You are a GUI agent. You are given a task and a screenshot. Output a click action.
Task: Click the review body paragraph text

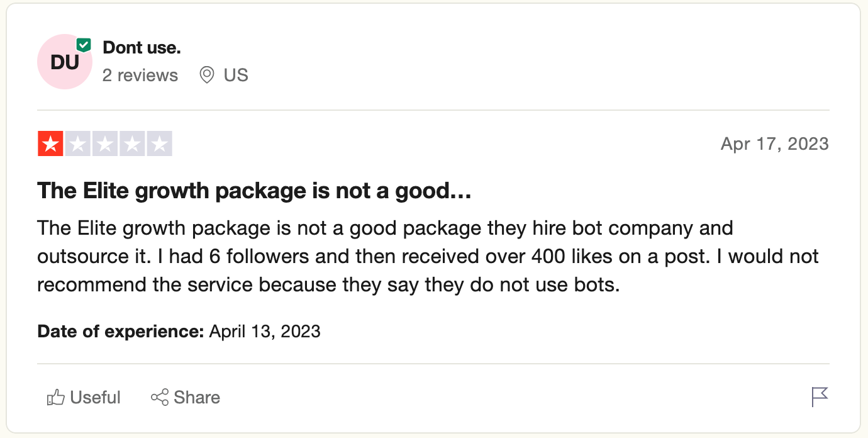tap(428, 256)
